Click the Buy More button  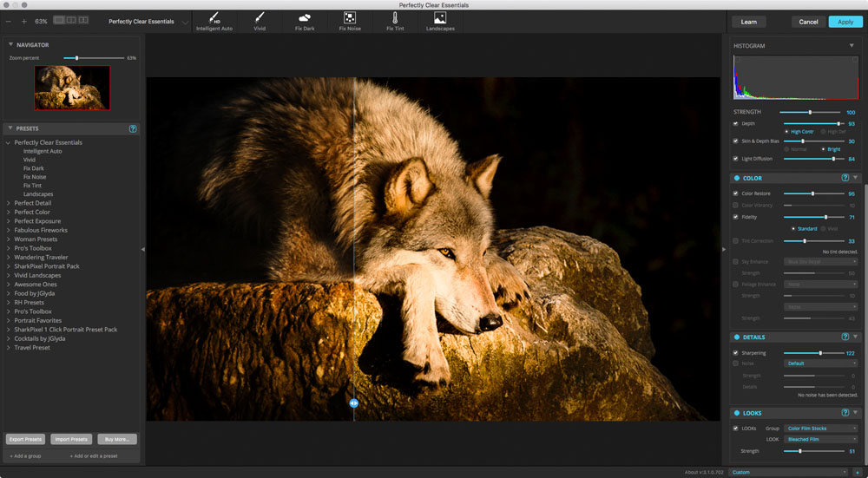point(117,439)
